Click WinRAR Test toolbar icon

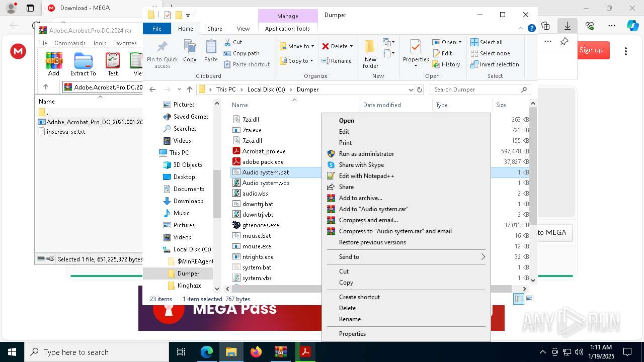113,64
